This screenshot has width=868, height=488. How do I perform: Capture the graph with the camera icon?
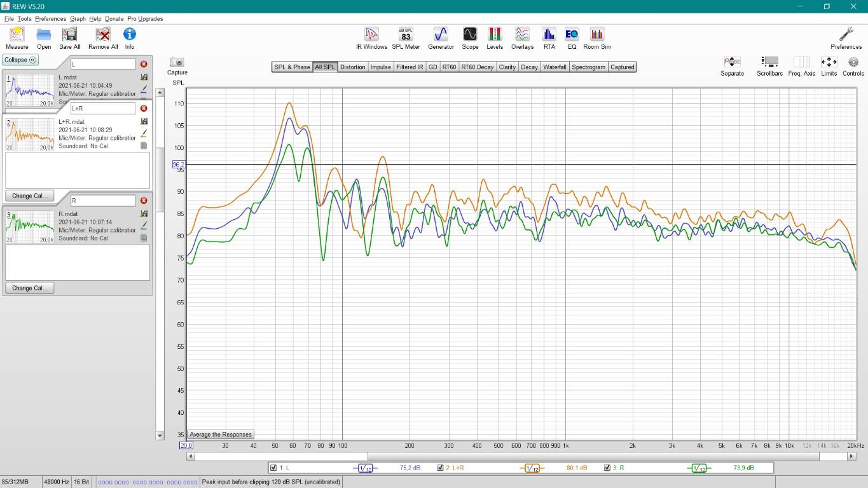point(177,66)
